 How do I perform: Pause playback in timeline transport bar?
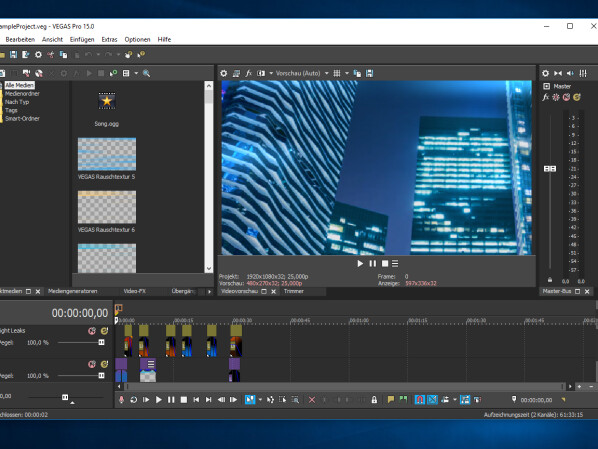point(171,400)
